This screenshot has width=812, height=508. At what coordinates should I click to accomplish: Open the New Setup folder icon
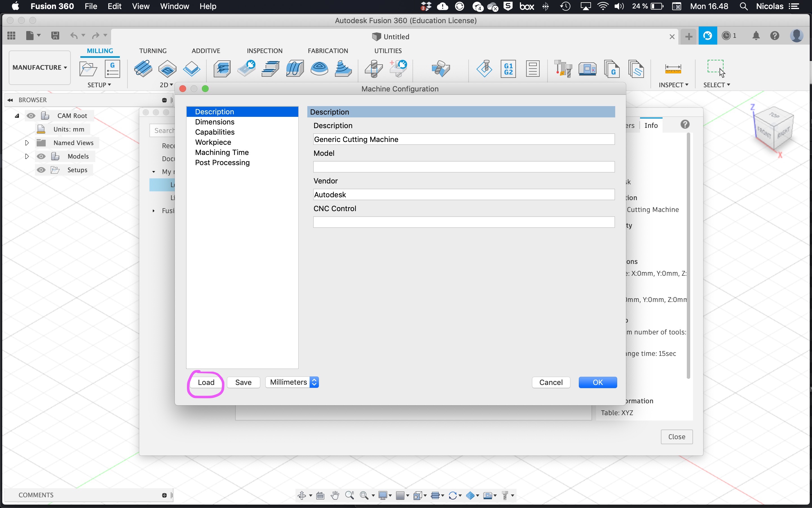(88, 69)
